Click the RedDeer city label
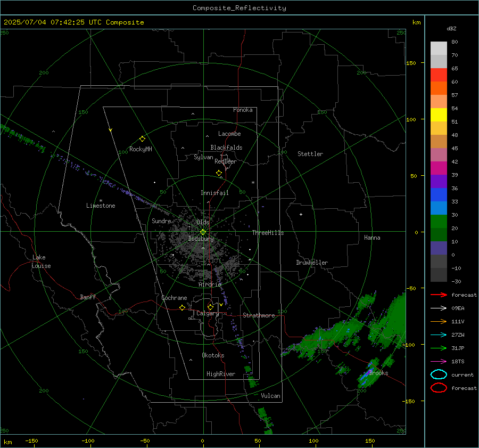Viewport: 479px width, 448px height. (x=226, y=161)
